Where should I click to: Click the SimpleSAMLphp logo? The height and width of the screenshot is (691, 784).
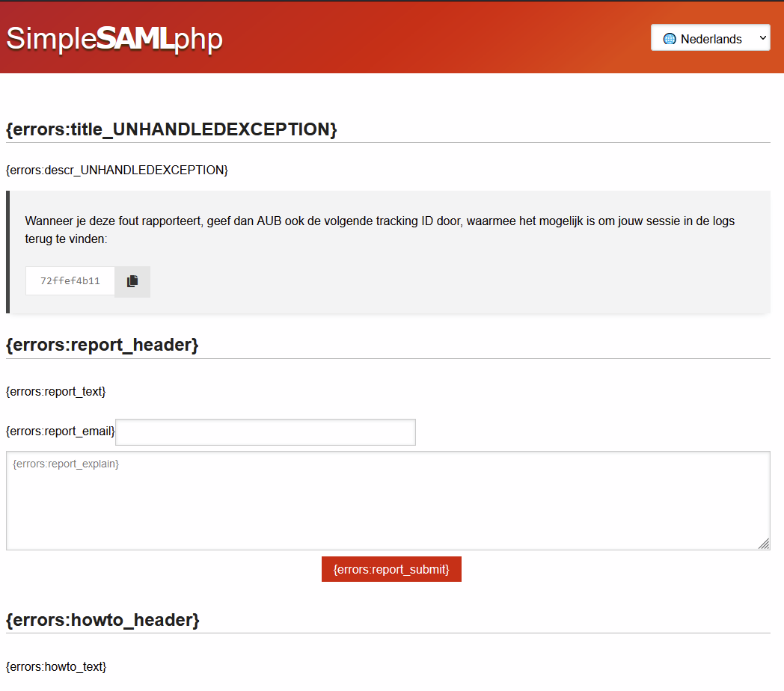(x=114, y=38)
